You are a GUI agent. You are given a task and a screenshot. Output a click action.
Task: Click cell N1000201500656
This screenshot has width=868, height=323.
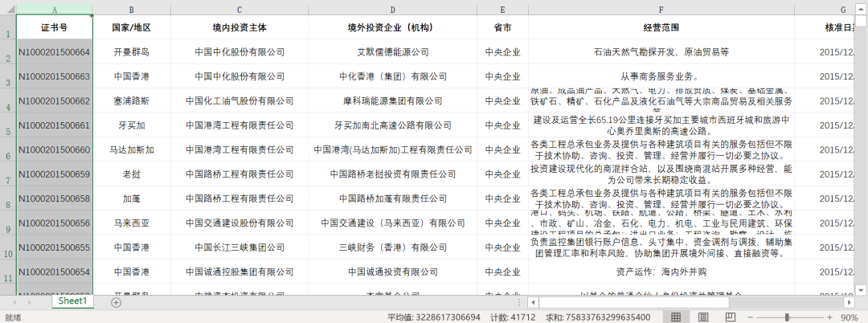[x=55, y=223]
